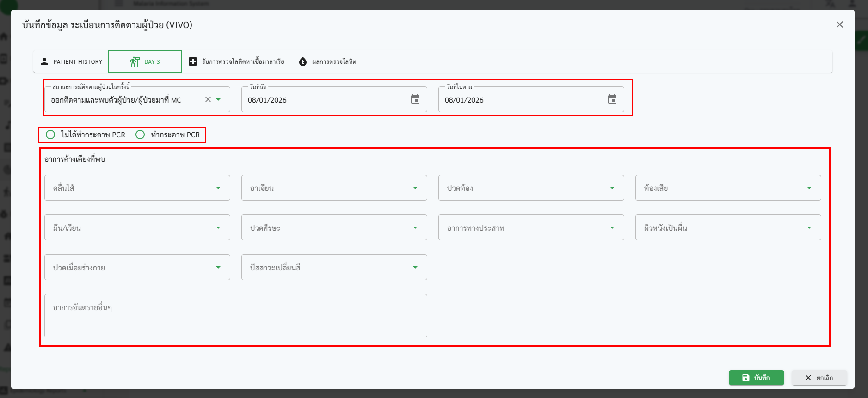Select the ไม่ได้ทำกระดาษ PCR radio option
The width and height of the screenshot is (868, 398).
point(50,135)
